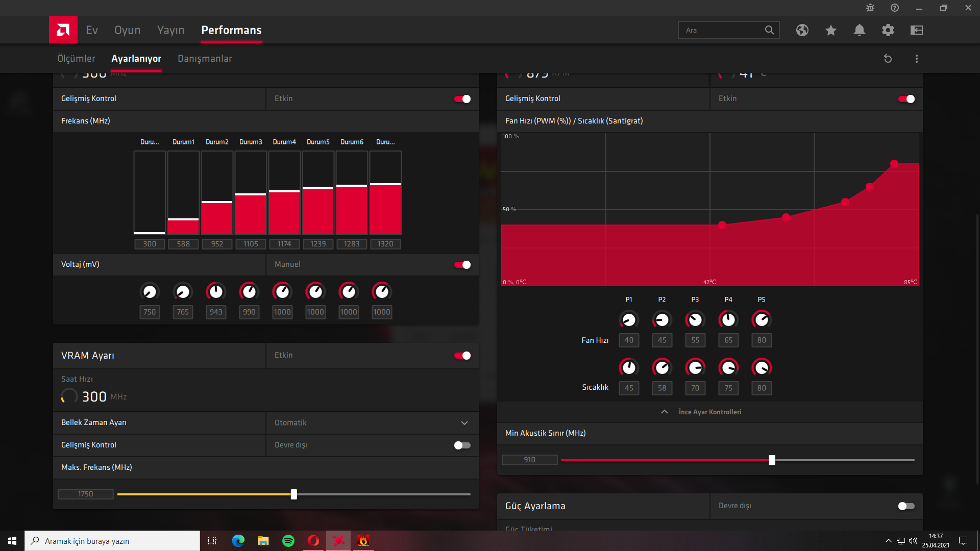
Task: Open the web browser globe icon
Action: coord(802,30)
